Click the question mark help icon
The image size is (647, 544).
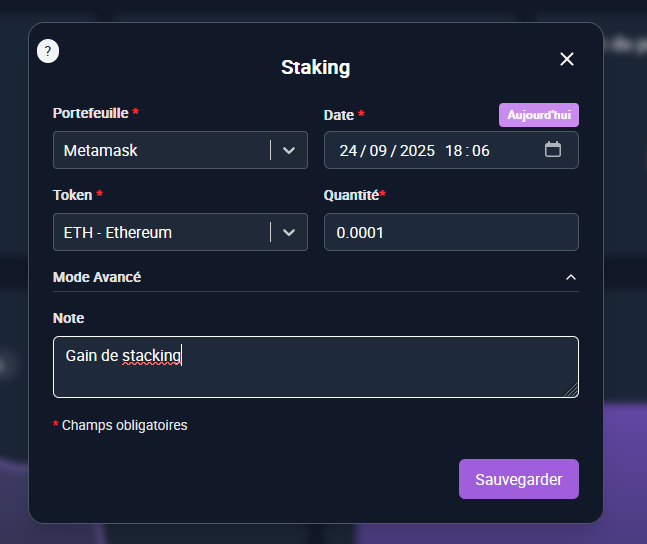pyautogui.click(x=48, y=51)
